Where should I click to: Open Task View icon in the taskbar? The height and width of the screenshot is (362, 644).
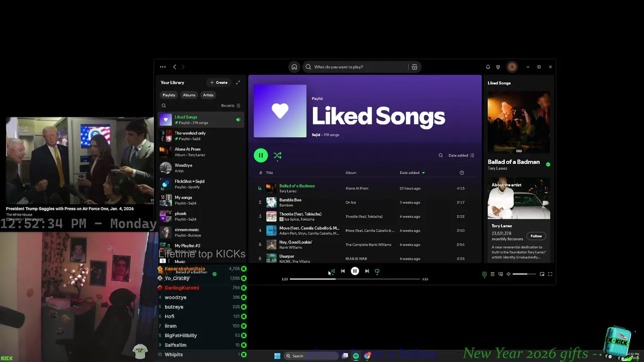pos(345,356)
